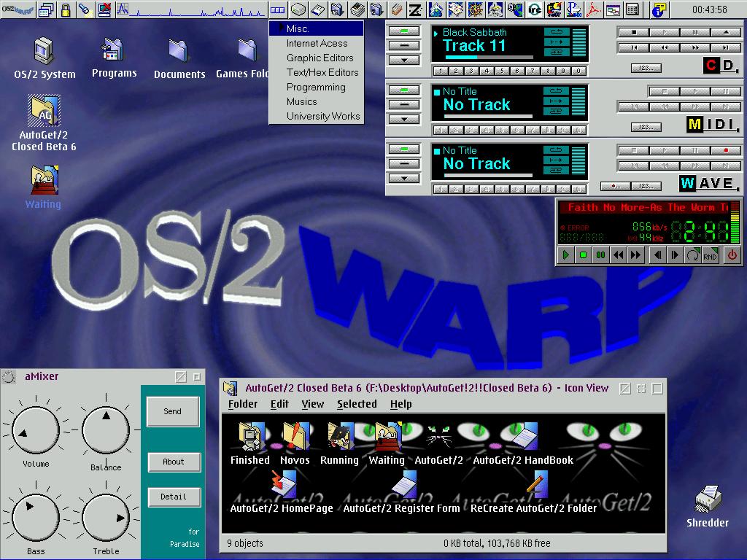
Task: Open the Selected menu in AutoGet/2 window
Action: click(357, 404)
